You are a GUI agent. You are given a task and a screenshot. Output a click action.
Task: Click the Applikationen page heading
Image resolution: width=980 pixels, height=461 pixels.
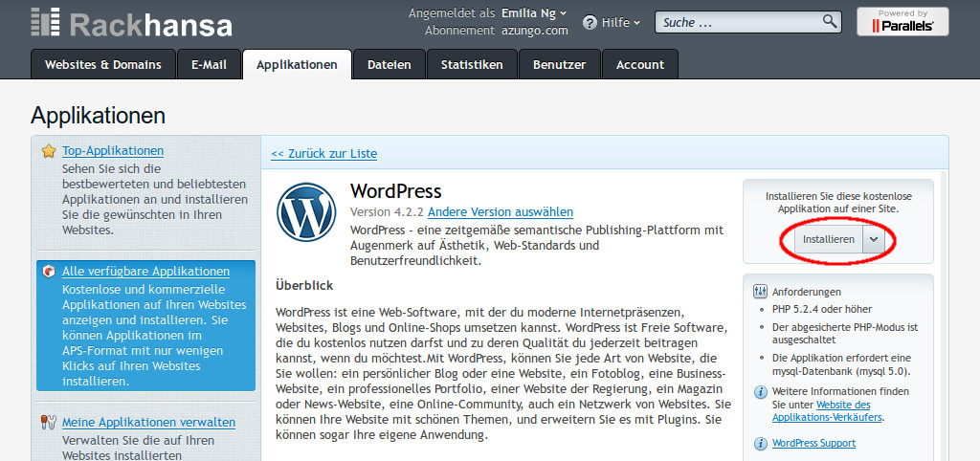pyautogui.click(x=99, y=116)
